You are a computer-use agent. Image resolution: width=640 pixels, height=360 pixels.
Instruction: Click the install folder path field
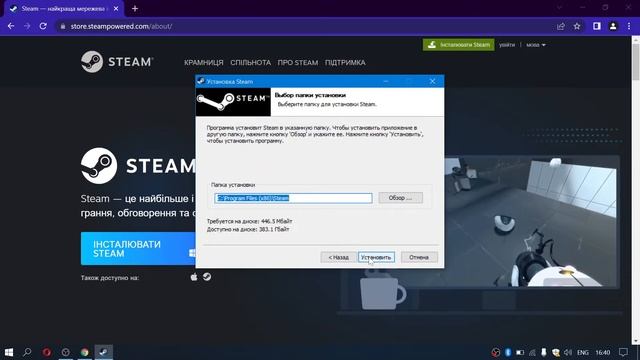pos(293,198)
